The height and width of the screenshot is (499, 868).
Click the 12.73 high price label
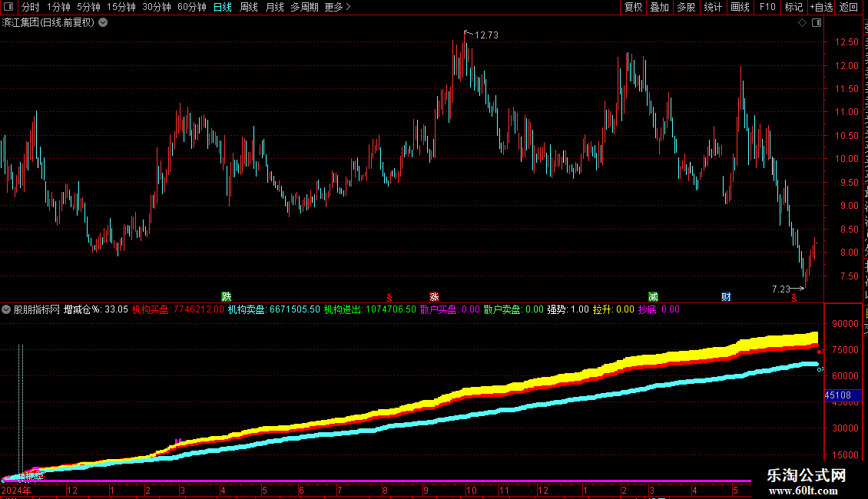tap(486, 35)
